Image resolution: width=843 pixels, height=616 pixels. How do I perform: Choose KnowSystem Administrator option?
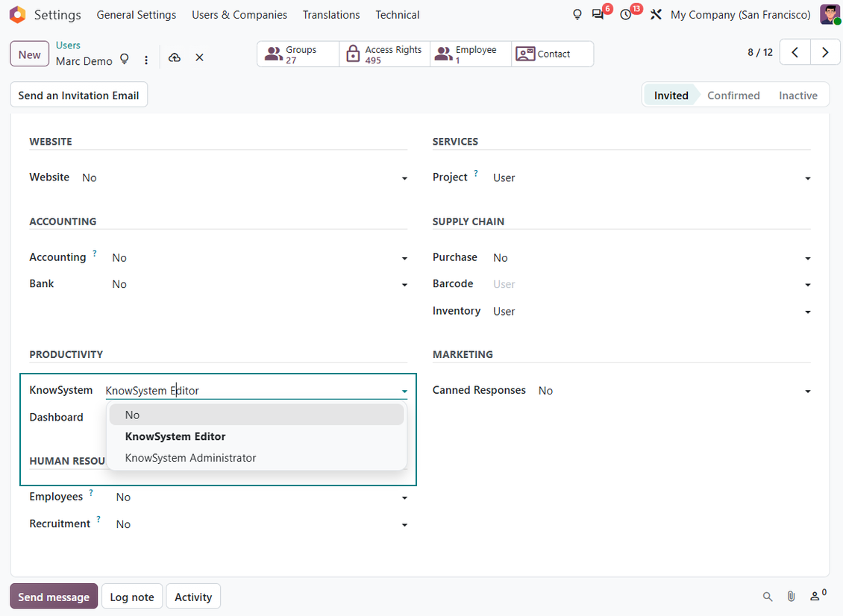[x=257, y=458]
